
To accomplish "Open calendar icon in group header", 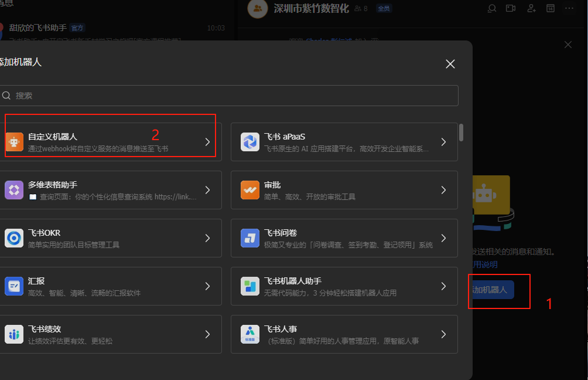I will click(x=551, y=8).
